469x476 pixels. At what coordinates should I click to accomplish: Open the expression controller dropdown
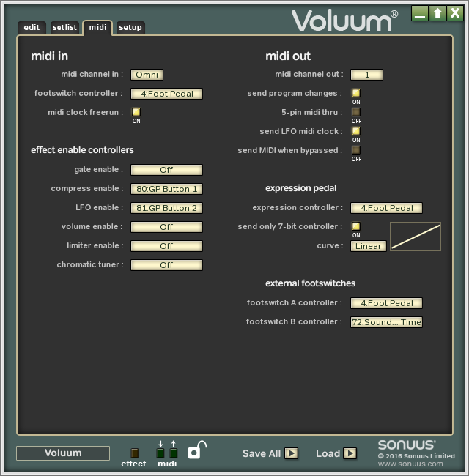click(x=386, y=208)
